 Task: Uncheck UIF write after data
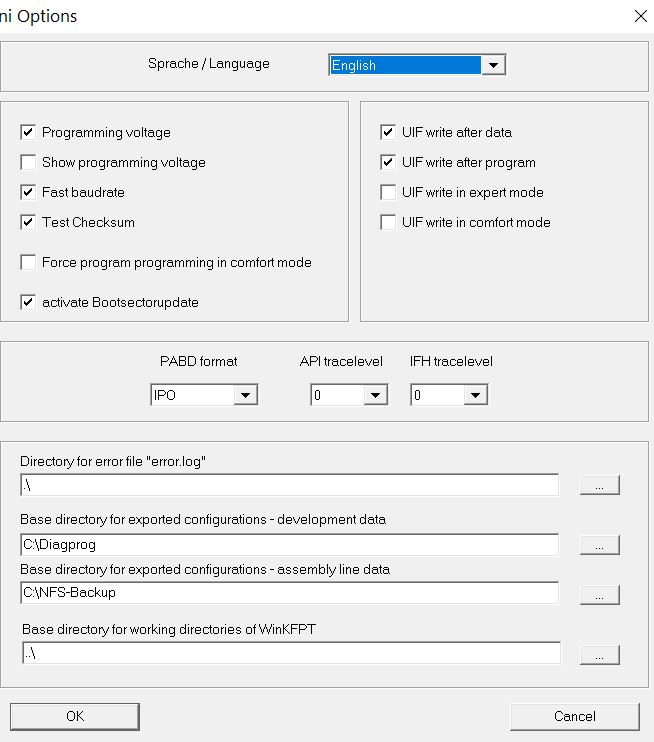click(x=388, y=132)
